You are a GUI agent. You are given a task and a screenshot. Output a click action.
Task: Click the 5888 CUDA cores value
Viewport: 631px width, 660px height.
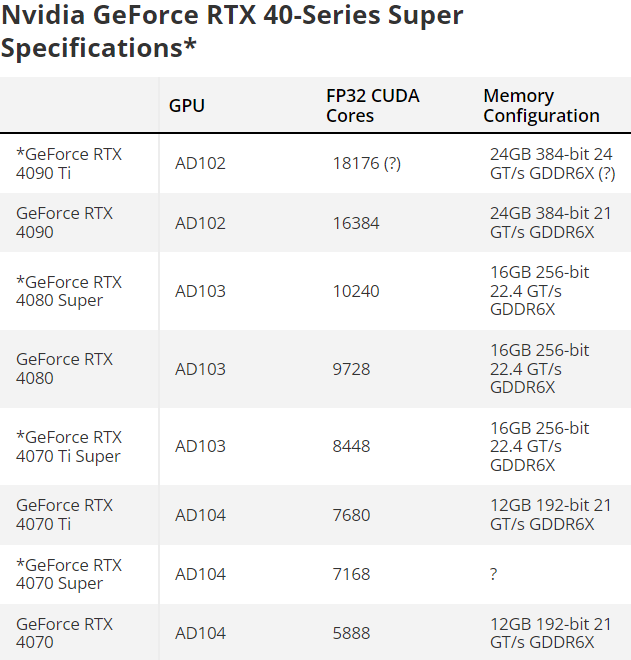[x=351, y=633]
